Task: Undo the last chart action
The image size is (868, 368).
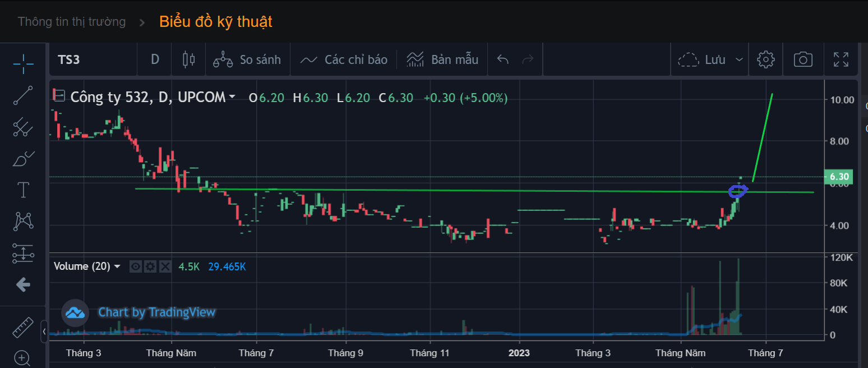Action: [503, 59]
